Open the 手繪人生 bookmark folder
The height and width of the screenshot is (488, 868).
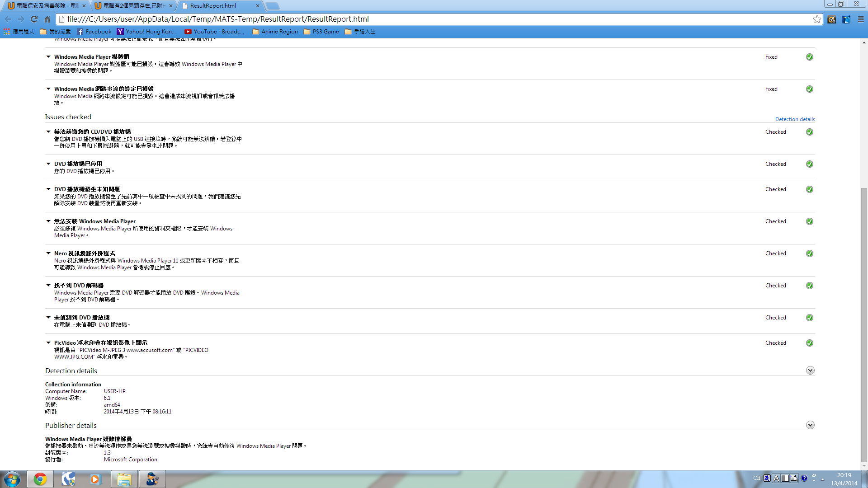pos(360,32)
